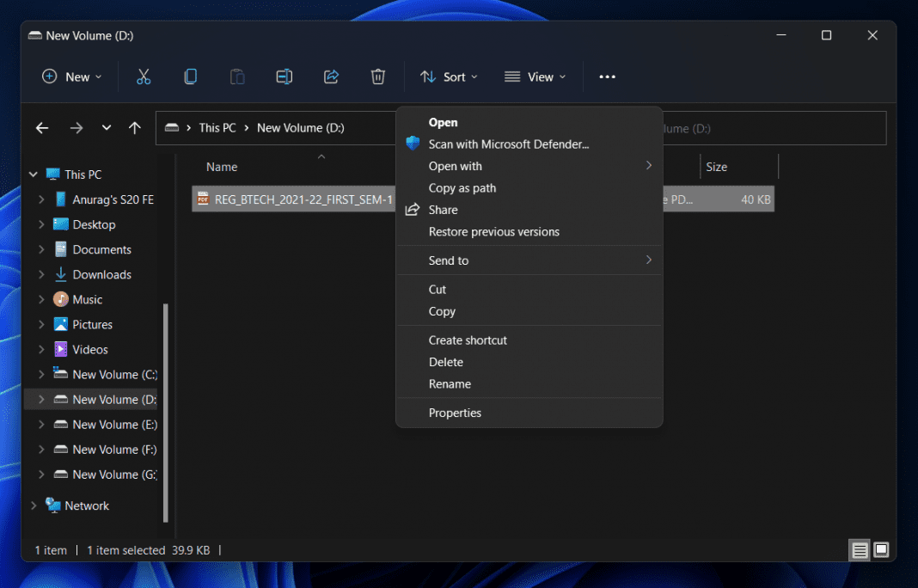Screen dimensions: 918x588
Task: Click Create shortcut in the context menu
Action: pos(468,340)
